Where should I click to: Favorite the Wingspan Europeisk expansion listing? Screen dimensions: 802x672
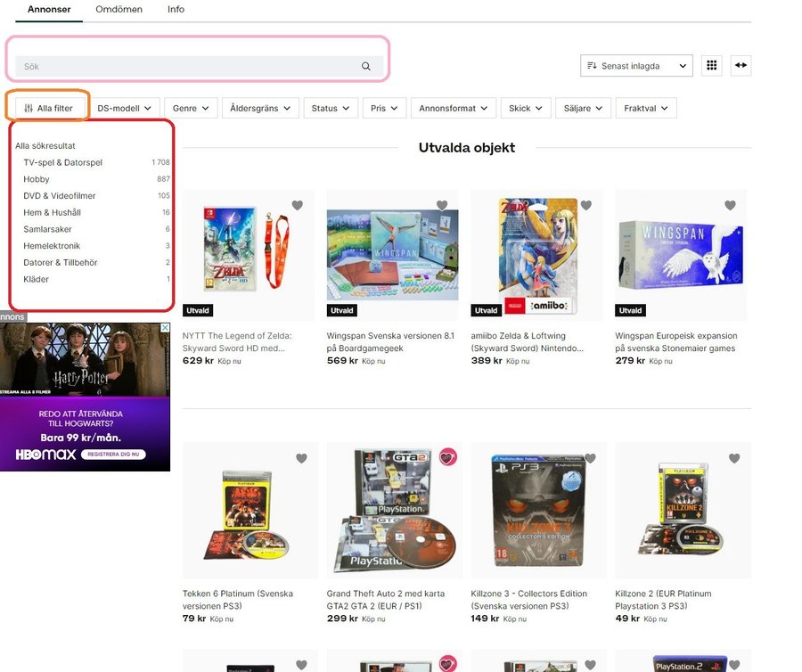[x=730, y=205]
